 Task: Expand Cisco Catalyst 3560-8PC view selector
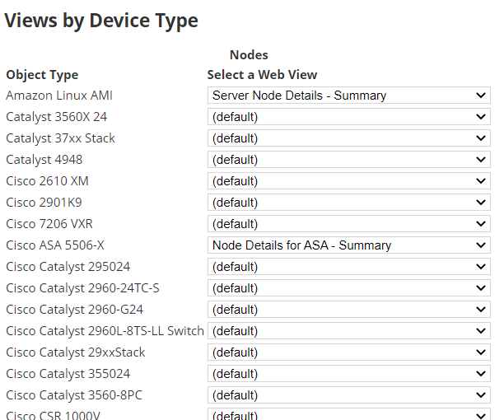point(348,395)
